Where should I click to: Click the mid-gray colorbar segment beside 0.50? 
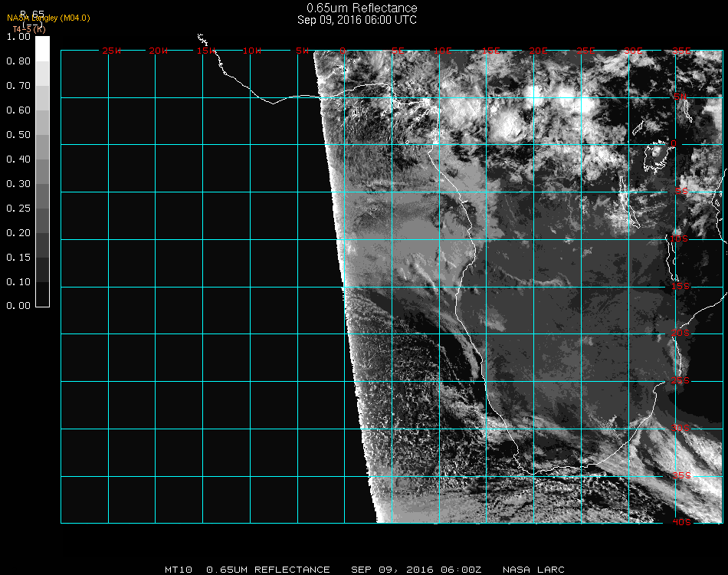pyautogui.click(x=42, y=146)
